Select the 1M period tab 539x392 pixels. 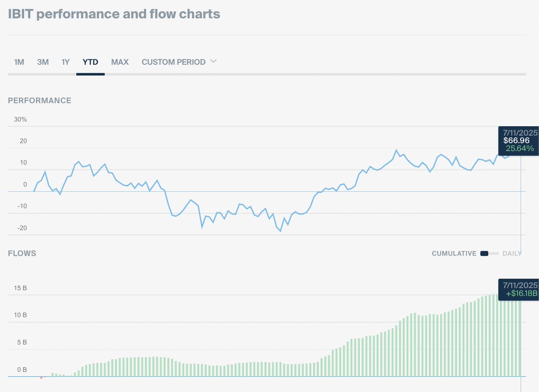[19, 62]
